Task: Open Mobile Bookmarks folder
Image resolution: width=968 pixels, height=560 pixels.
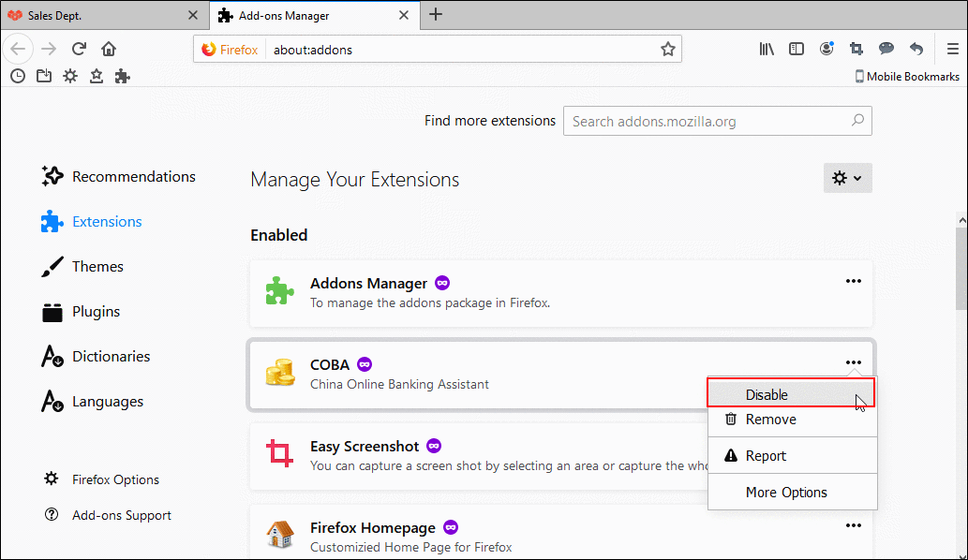Action: [907, 77]
